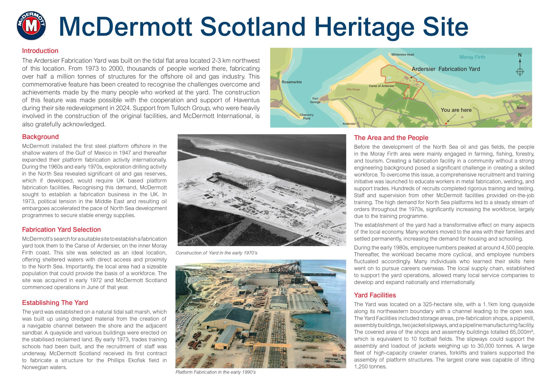Click the 'Nairn' map label
This screenshot has width=556, height=392.
[521, 108]
